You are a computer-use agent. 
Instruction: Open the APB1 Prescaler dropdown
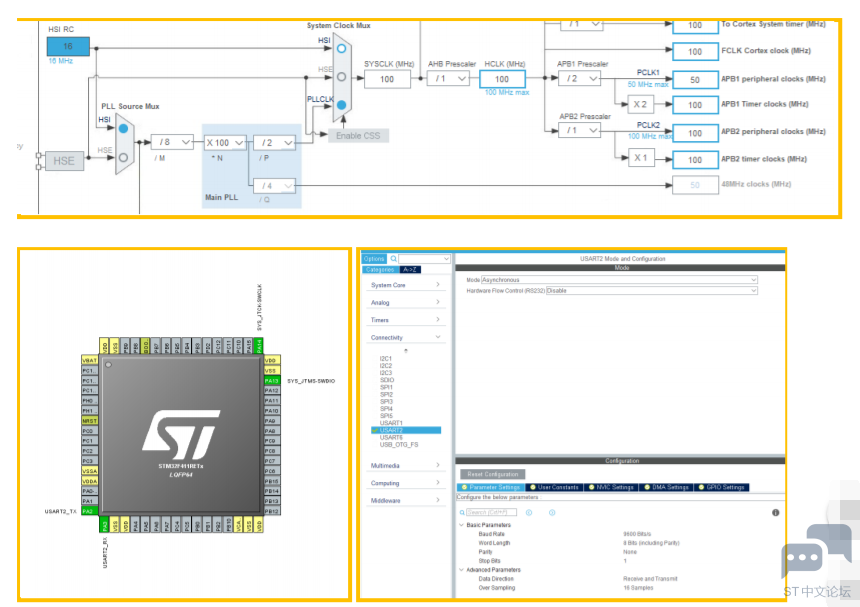point(579,78)
